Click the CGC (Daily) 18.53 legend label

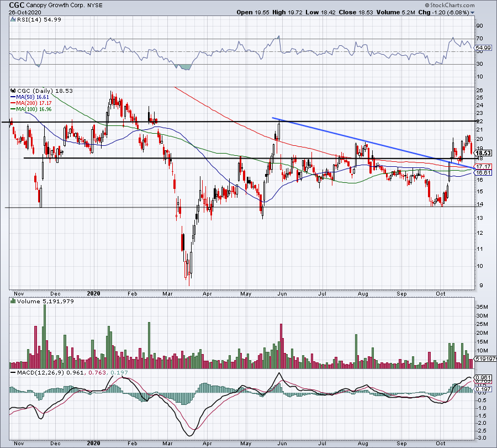pos(45,91)
